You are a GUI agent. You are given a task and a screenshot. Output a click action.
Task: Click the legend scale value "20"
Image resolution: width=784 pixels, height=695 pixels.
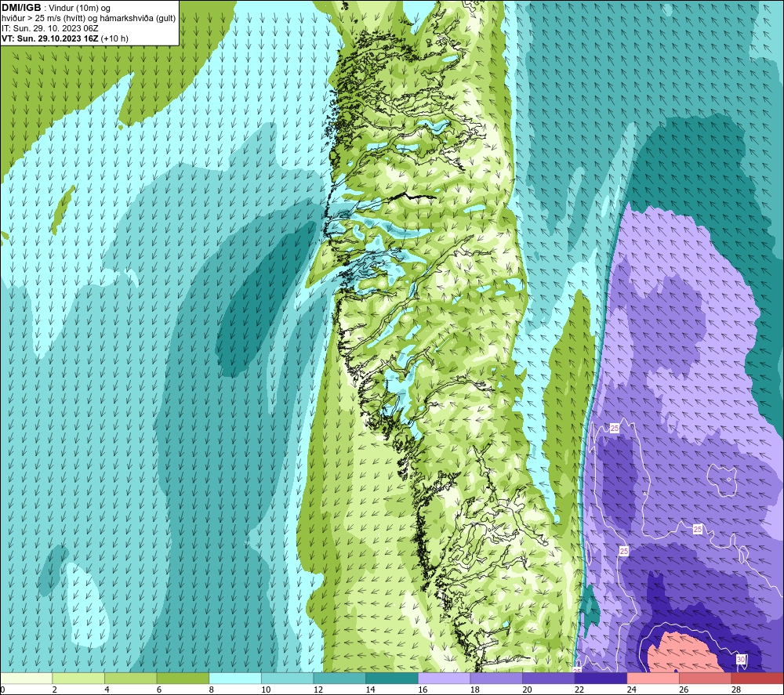click(527, 690)
